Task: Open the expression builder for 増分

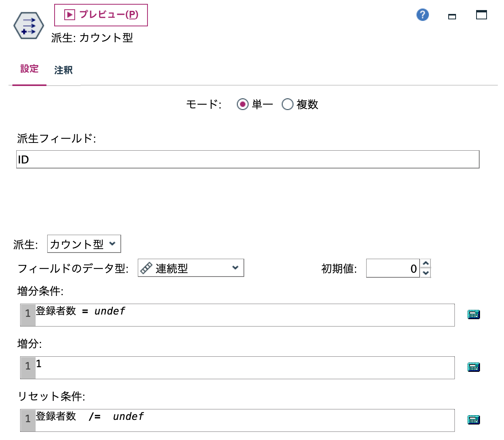Action: (x=473, y=367)
